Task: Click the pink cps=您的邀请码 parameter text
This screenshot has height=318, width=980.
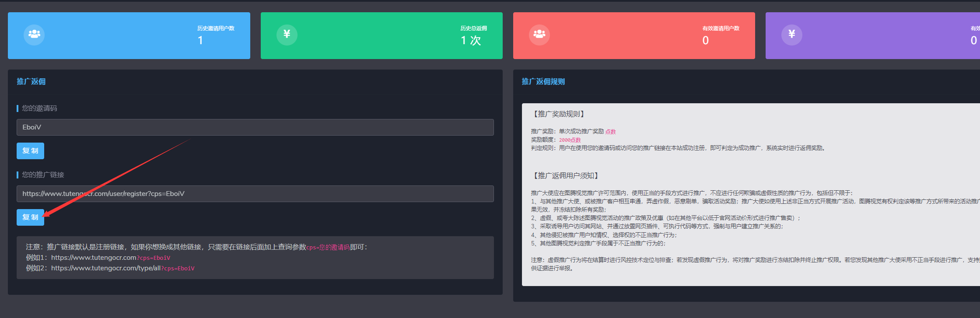Action: pyautogui.click(x=328, y=247)
